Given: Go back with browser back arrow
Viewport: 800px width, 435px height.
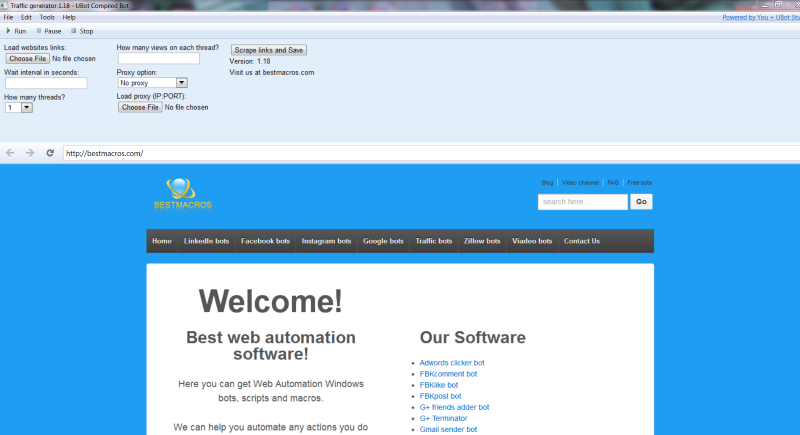Looking at the screenshot, I should pyautogui.click(x=10, y=153).
